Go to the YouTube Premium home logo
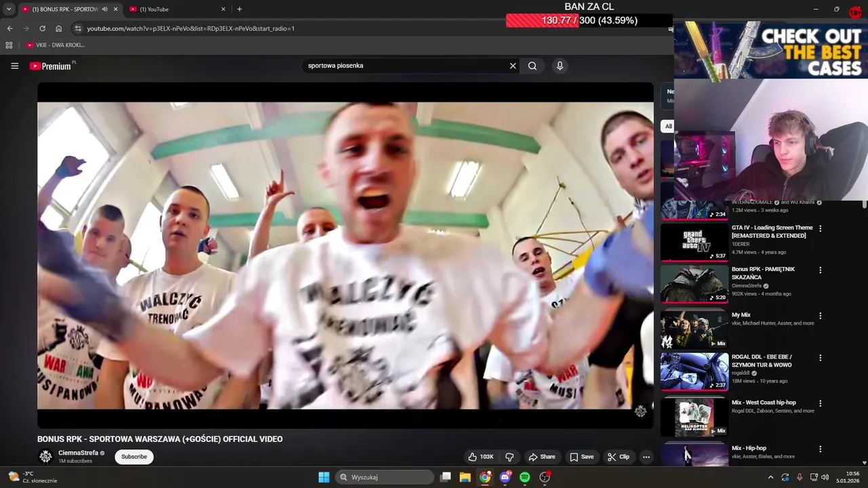The height and width of the screenshot is (488, 868). click(52, 66)
